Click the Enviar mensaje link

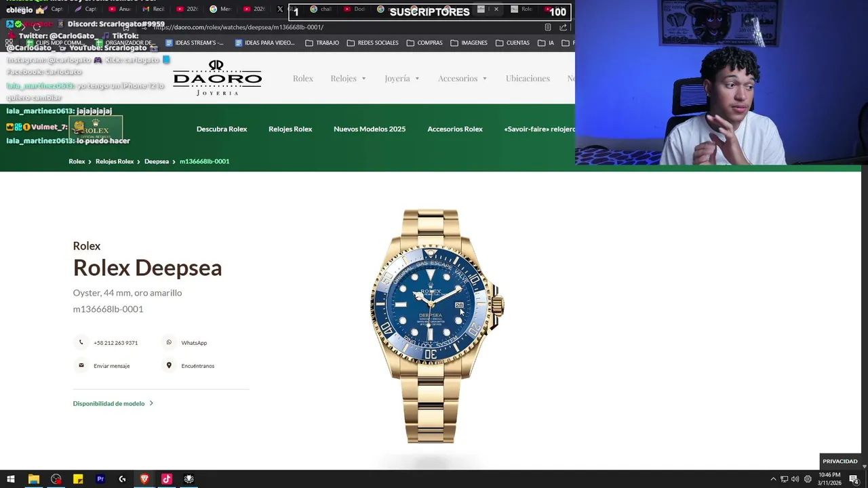(x=111, y=366)
